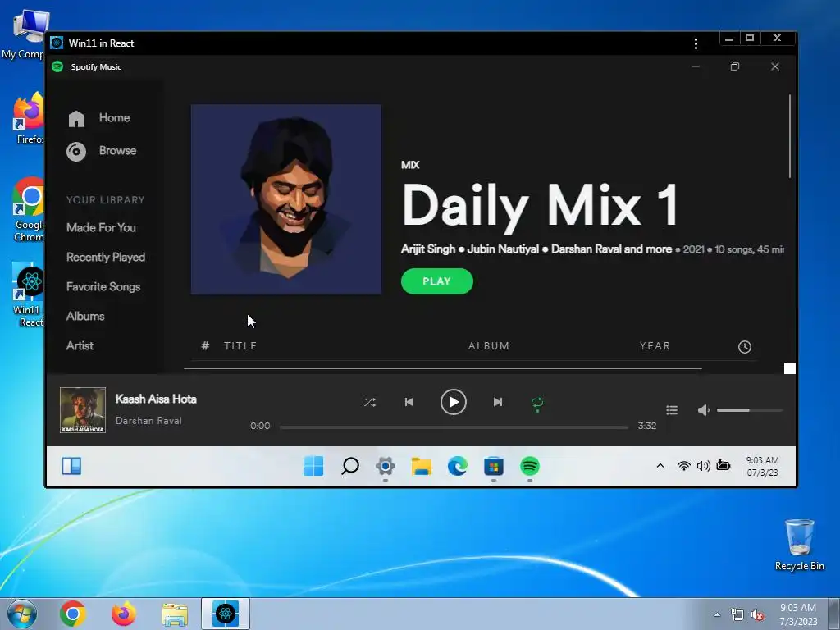Open File Explorer in Win11 taskbar
Viewport: 840px width, 630px height.
[x=422, y=466]
